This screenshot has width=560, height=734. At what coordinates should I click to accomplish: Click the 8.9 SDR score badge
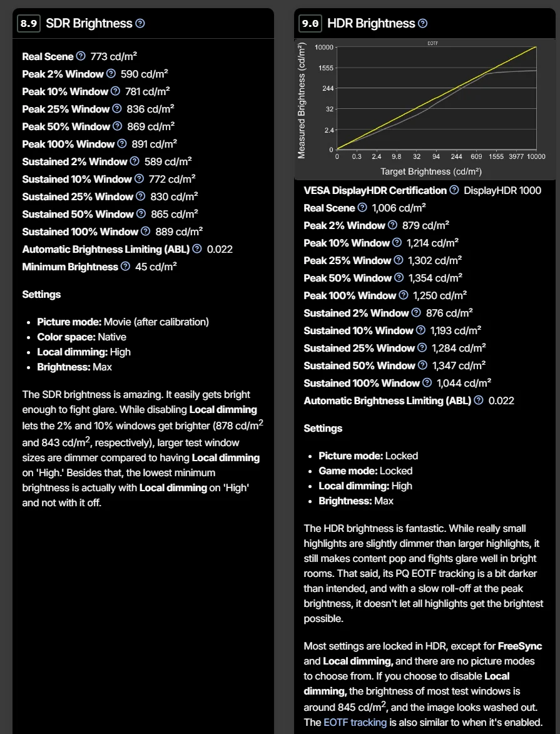(29, 24)
